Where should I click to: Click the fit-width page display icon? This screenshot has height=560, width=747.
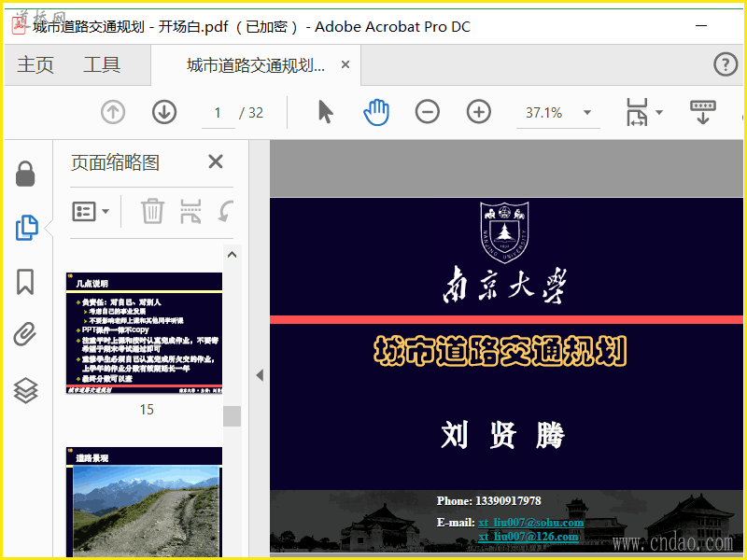(x=637, y=112)
